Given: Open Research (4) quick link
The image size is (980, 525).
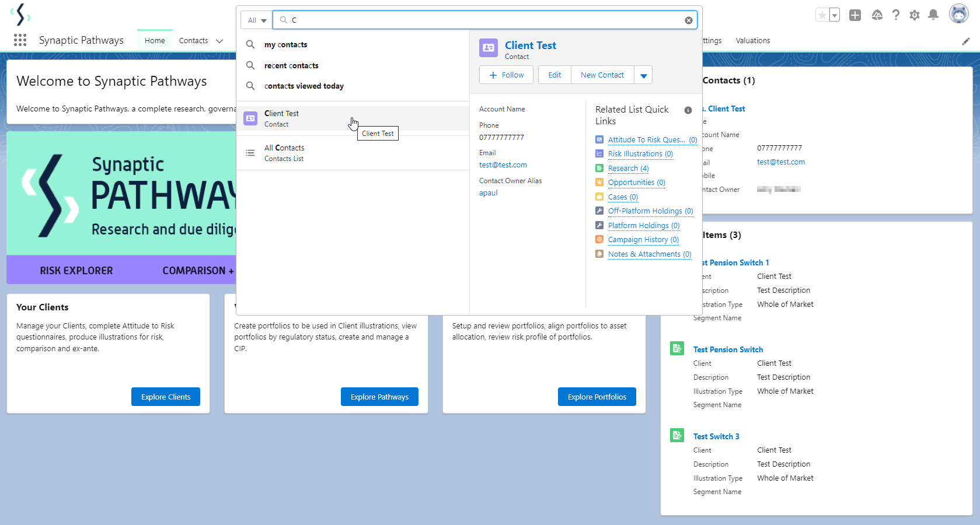Looking at the screenshot, I should (628, 169).
